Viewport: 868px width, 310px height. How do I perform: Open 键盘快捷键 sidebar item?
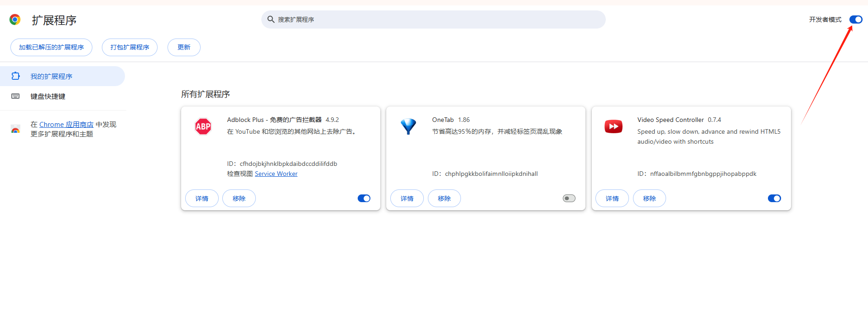pyautogui.click(x=62, y=96)
